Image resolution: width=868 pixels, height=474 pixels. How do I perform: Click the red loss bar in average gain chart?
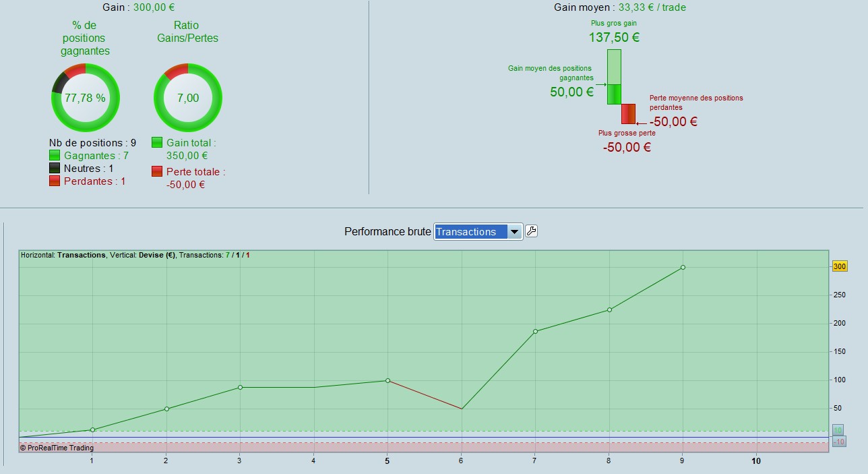click(628, 114)
